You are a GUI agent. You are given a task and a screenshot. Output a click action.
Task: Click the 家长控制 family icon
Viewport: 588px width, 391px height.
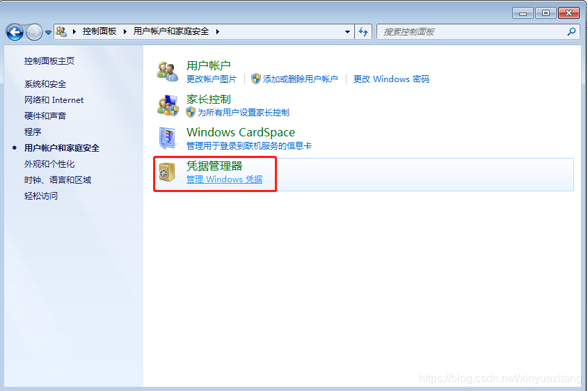[x=168, y=105]
